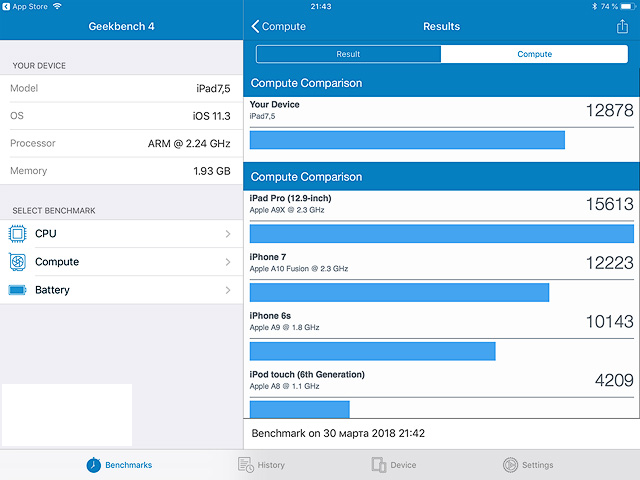This screenshot has height=480, width=640.
Task: Open the Device tab label
Action: (x=403, y=465)
